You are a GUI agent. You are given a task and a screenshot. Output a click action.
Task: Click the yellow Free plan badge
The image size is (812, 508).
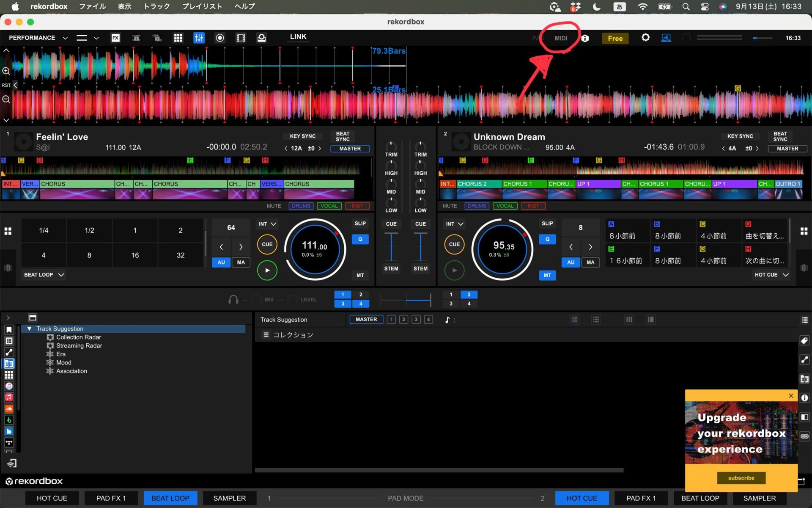(615, 39)
